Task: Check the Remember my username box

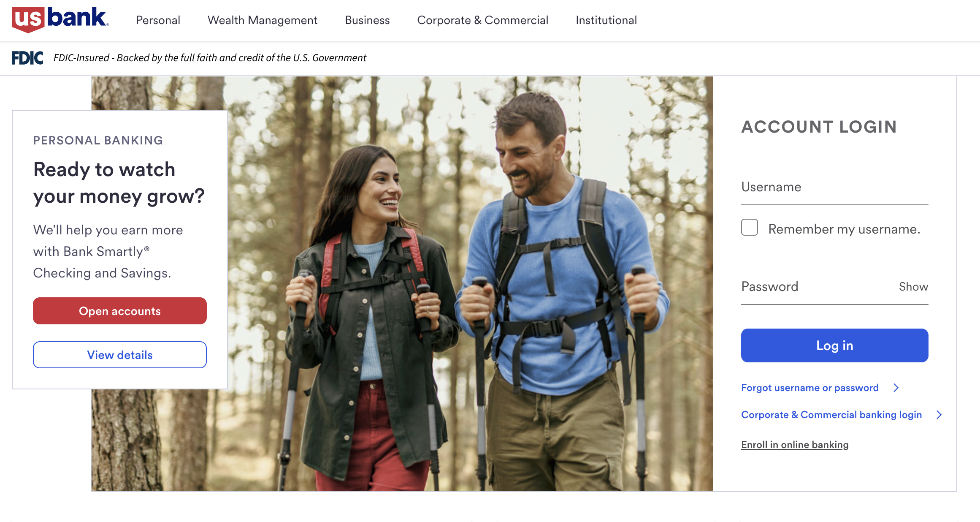Action: 750,228
